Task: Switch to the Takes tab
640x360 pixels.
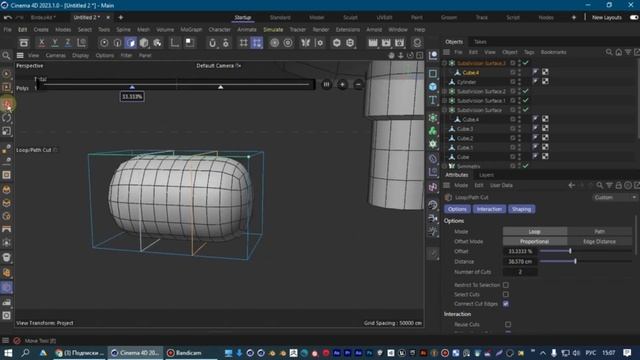Action: (480, 42)
